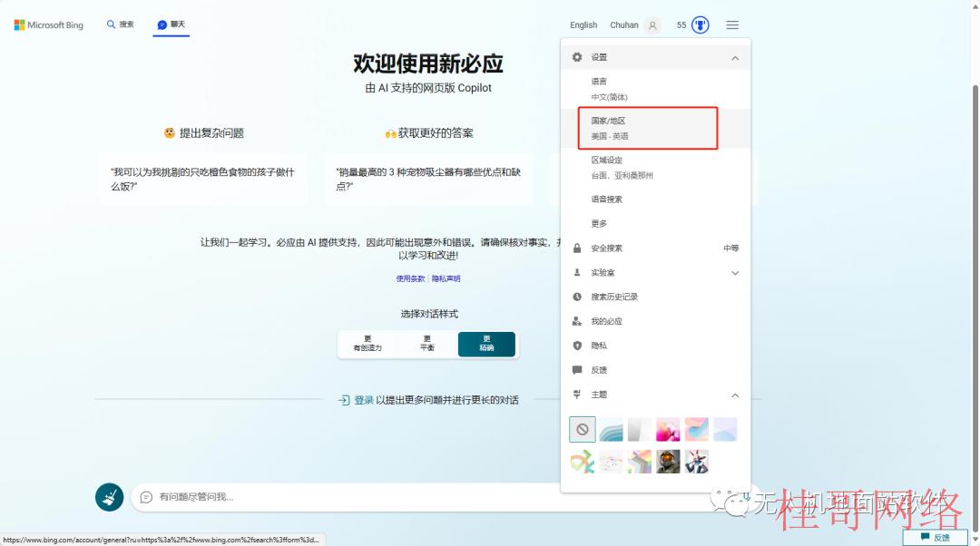The height and width of the screenshot is (546, 980).
Task: Open 搜索历史记录 via the clock icon
Action: 577,297
